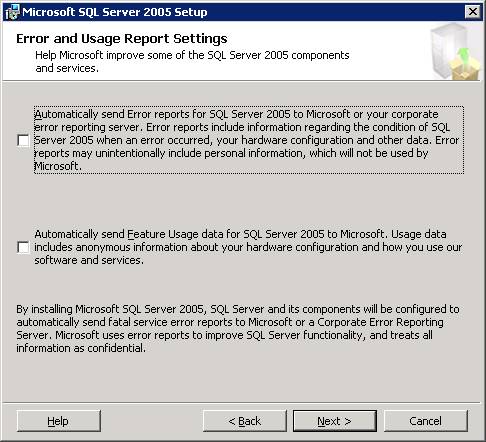Cancel the SQL Server installation

click(x=426, y=421)
